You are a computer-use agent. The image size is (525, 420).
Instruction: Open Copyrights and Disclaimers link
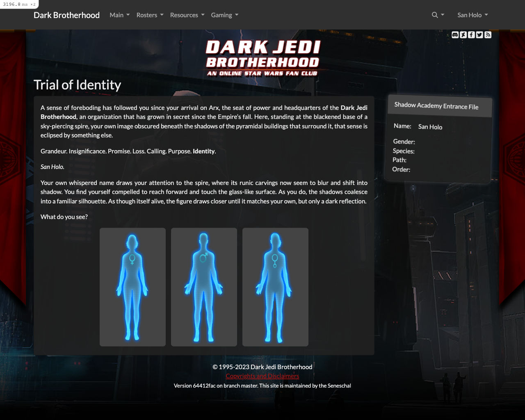pyautogui.click(x=262, y=376)
